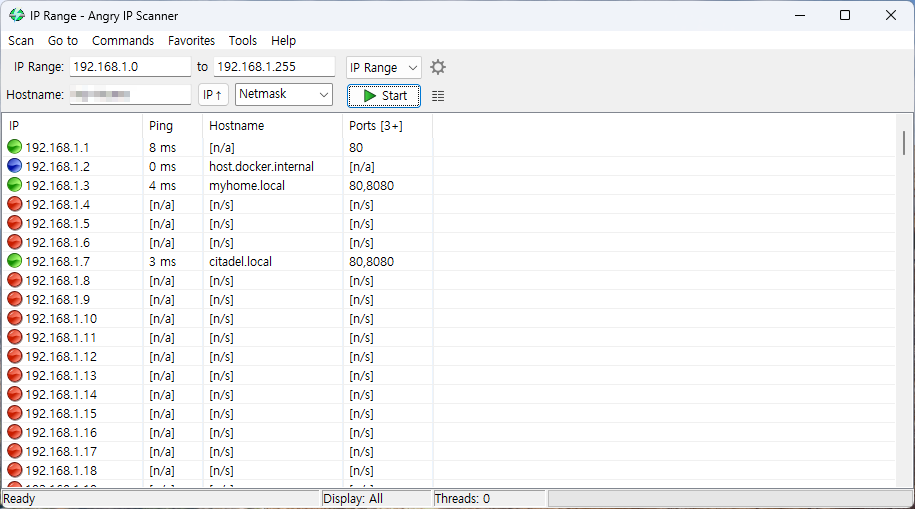915x509 pixels.
Task: Click green status icon for 192.168.1.7
Action: tap(15, 262)
